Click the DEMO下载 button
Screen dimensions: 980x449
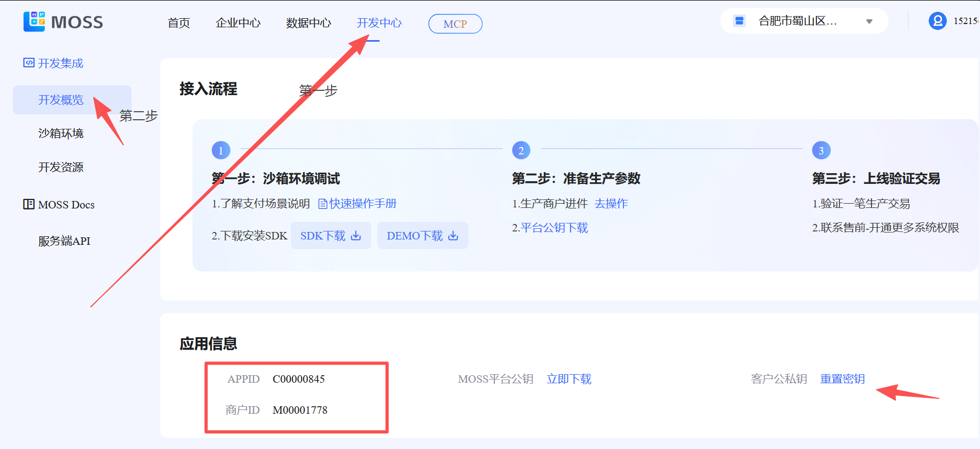[422, 236]
